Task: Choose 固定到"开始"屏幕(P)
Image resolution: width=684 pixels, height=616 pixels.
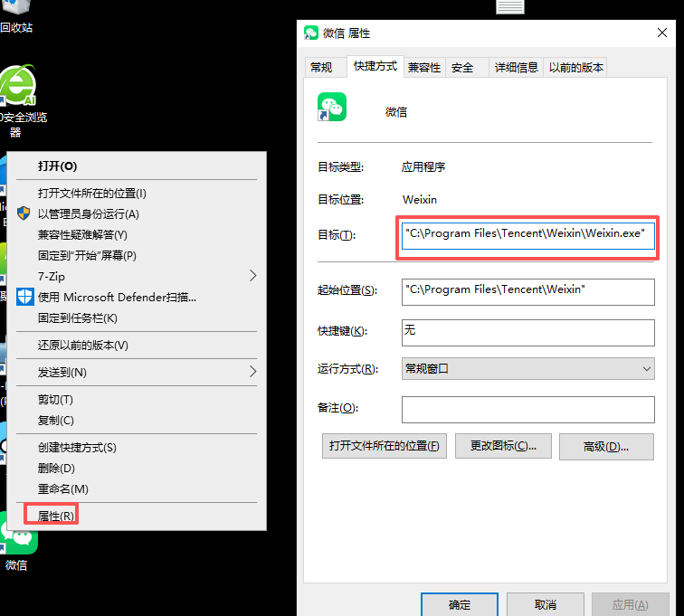Action: pos(137,256)
